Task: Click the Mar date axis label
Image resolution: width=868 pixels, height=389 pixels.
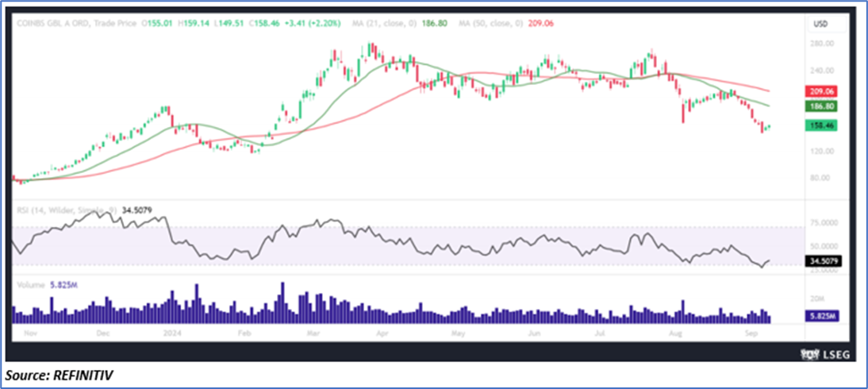Action: [314, 334]
